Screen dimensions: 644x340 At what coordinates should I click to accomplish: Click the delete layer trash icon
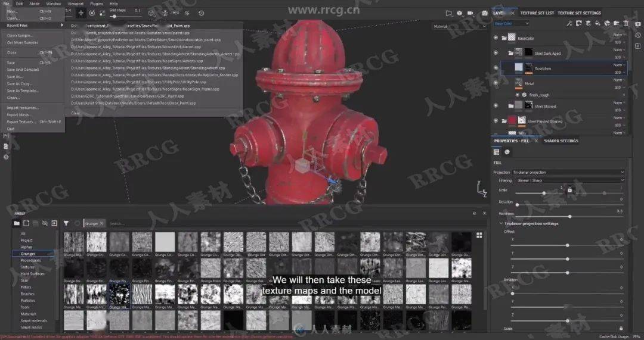point(626,23)
